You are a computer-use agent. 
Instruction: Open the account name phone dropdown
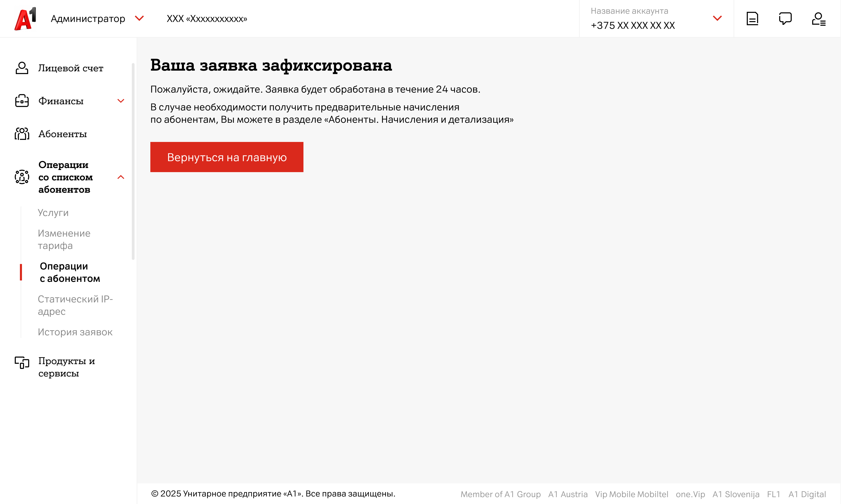[717, 18]
